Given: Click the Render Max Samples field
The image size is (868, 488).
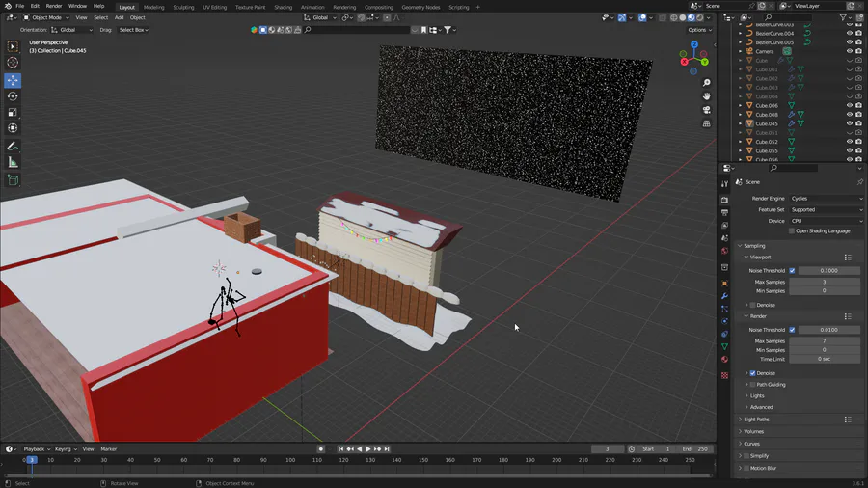Looking at the screenshot, I should coord(824,340).
